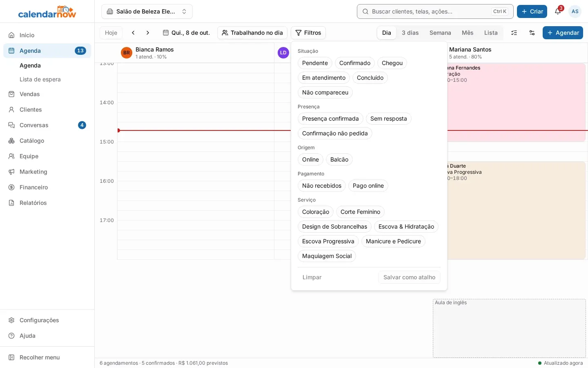This screenshot has height=368, width=588.
Task: Open the Salão de Beleza location selector
Action: point(147,11)
